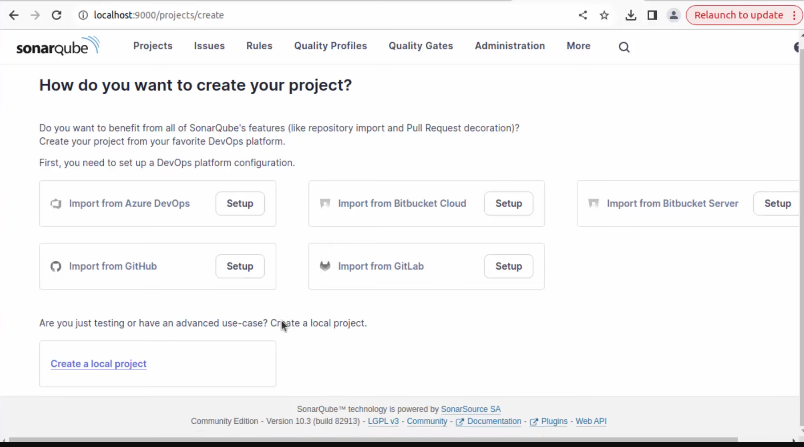Click Setup for Azure DevOps import
The width and height of the screenshot is (804, 447).
pyautogui.click(x=240, y=203)
